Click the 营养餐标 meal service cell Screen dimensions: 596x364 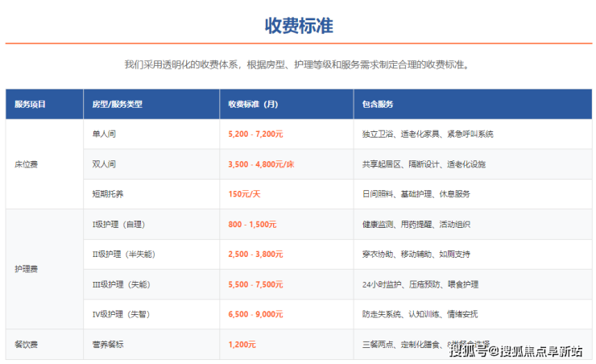pyautogui.click(x=108, y=345)
